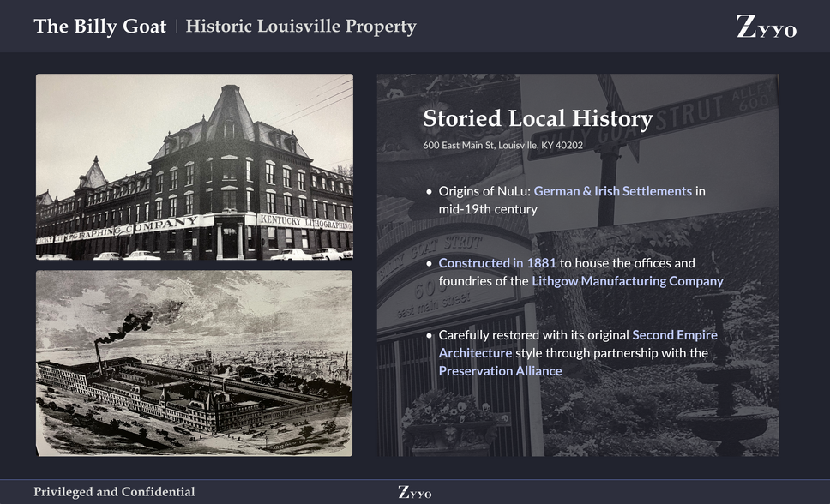830x504 pixels.
Task: Click the Kentucky Lithographing Company building photo
Action: (x=195, y=167)
